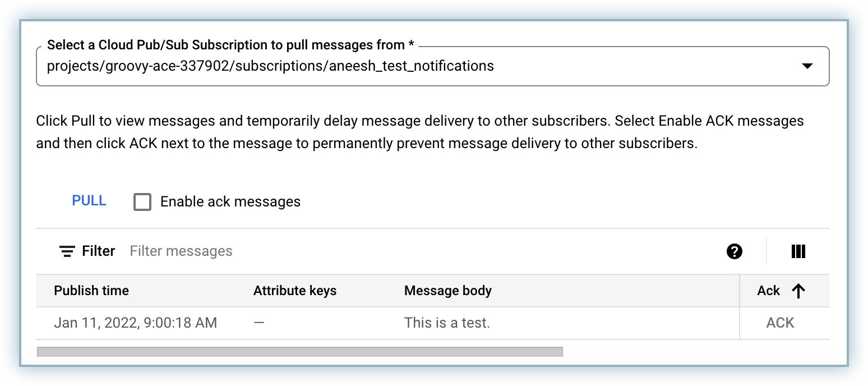
Task: Click the empty attribute keys dash cell
Action: tap(259, 323)
